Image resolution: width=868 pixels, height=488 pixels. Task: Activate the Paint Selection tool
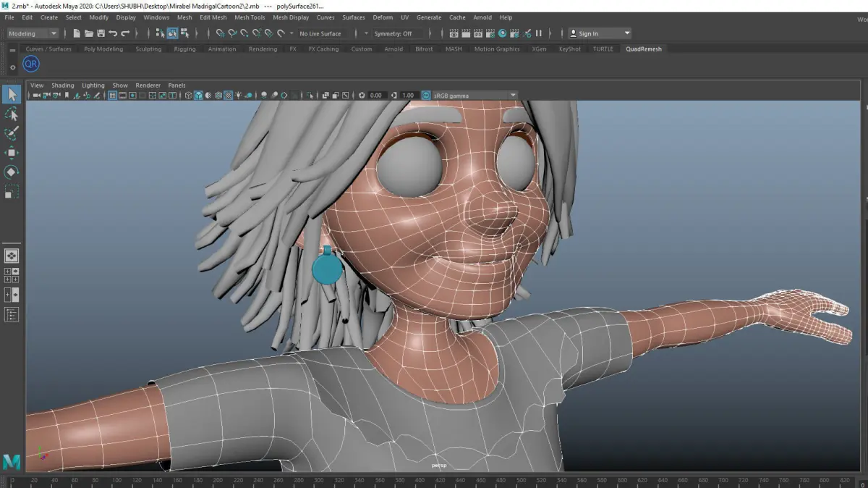tap(12, 133)
